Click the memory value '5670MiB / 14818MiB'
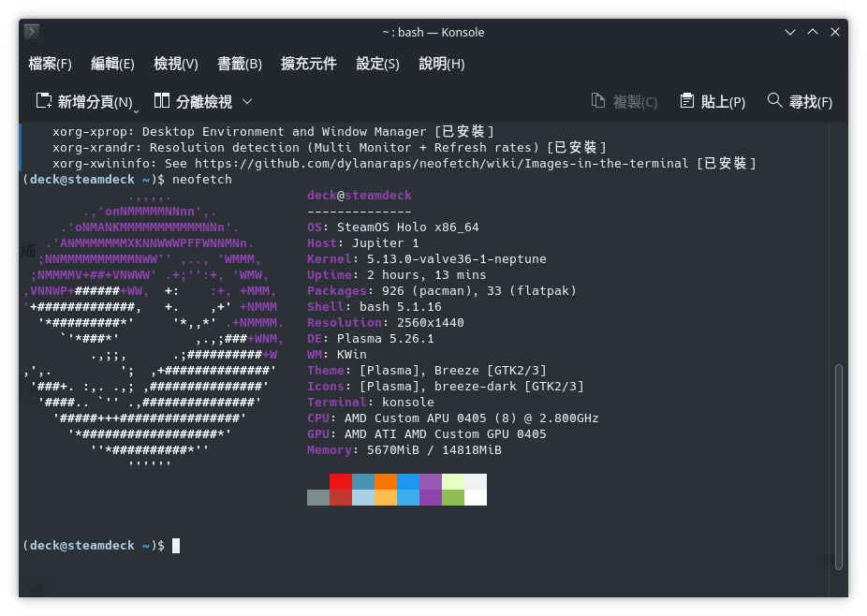 coord(434,450)
